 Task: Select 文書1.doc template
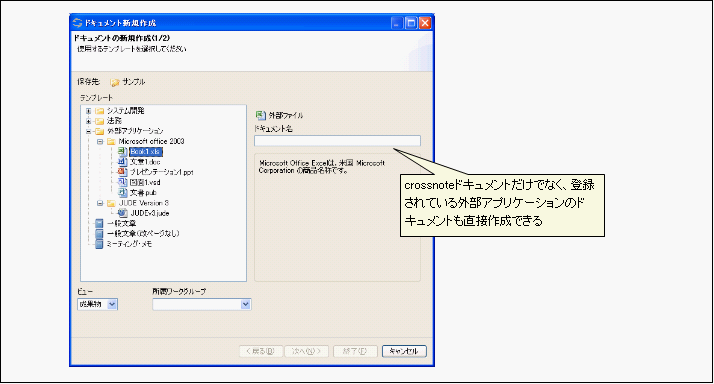coord(145,162)
